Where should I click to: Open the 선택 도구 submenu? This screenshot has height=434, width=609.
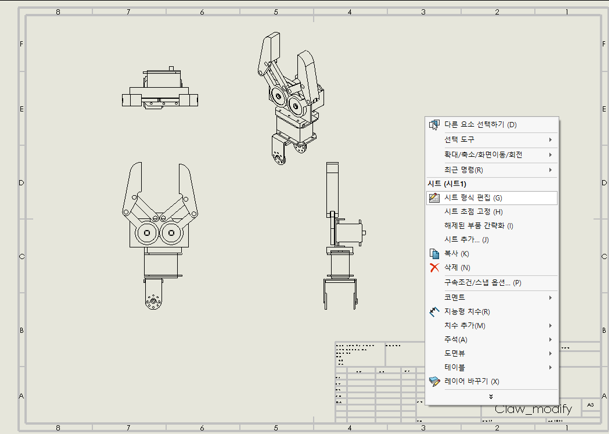coord(492,139)
